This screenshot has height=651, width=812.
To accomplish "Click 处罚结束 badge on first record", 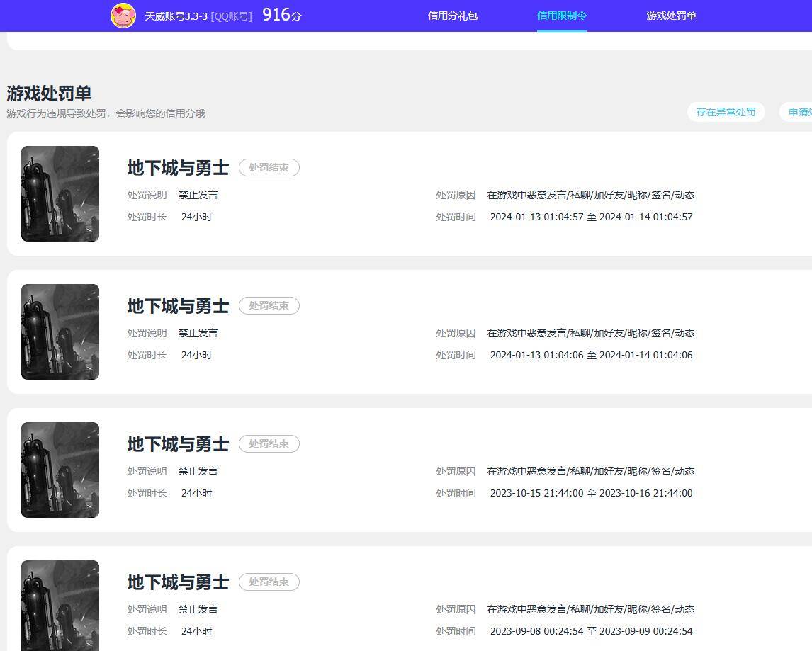I will tap(269, 168).
